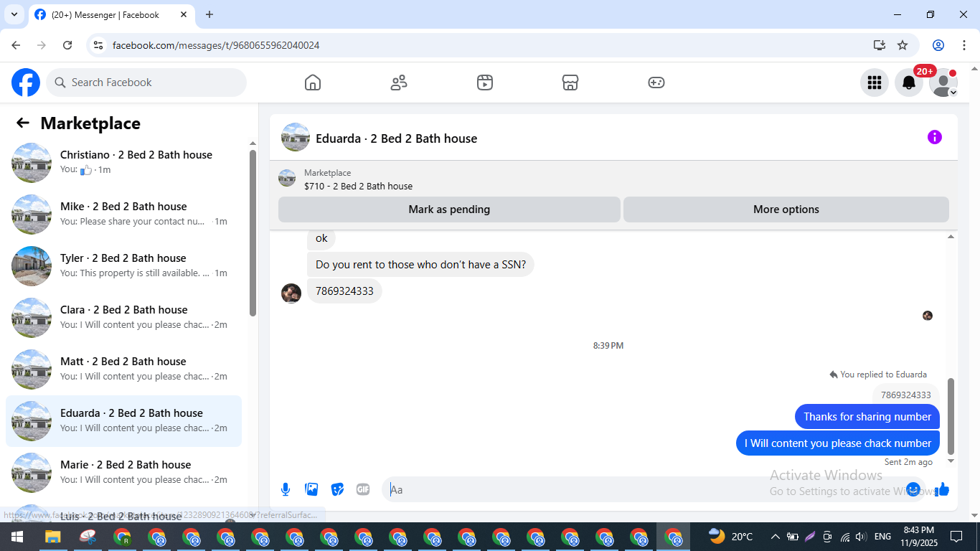Click the conversation list scrollbar
This screenshot has height=551, width=980.
253,233
